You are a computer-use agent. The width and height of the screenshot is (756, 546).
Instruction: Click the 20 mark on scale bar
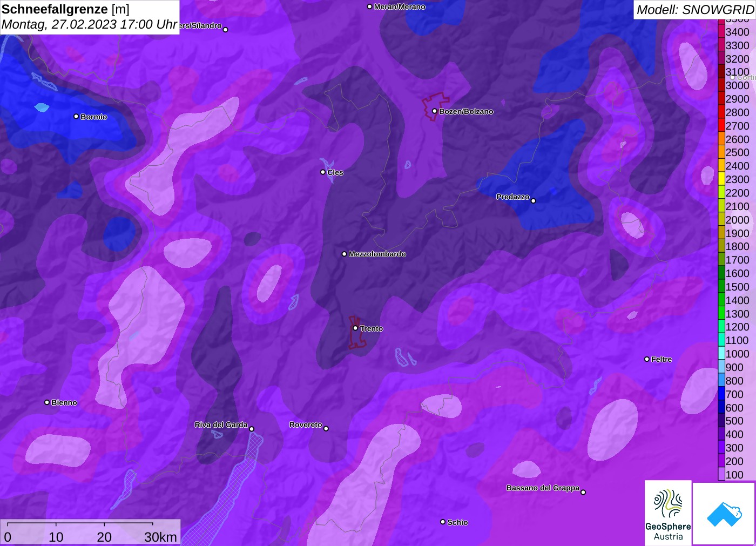(104, 537)
